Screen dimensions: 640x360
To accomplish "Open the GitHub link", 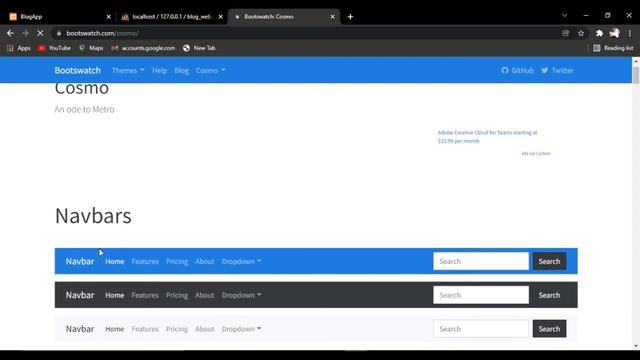I will 518,70.
